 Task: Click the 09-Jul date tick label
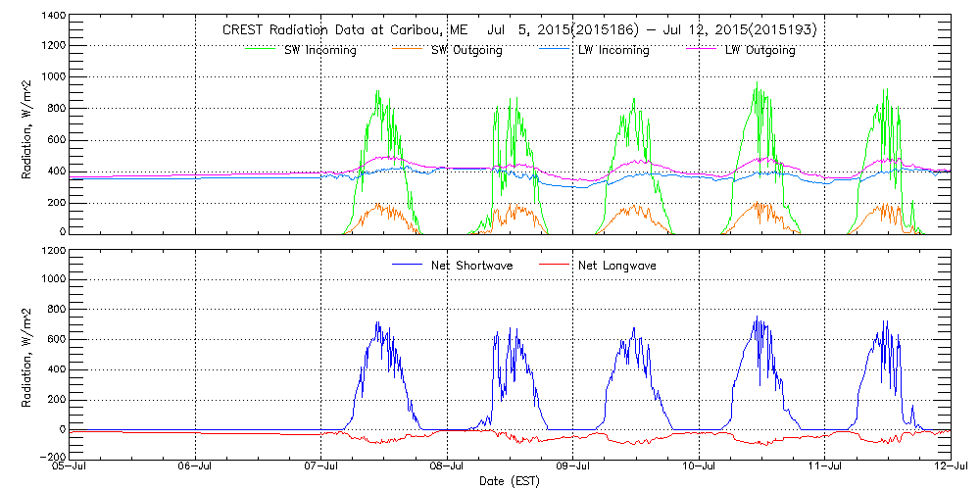(x=573, y=467)
